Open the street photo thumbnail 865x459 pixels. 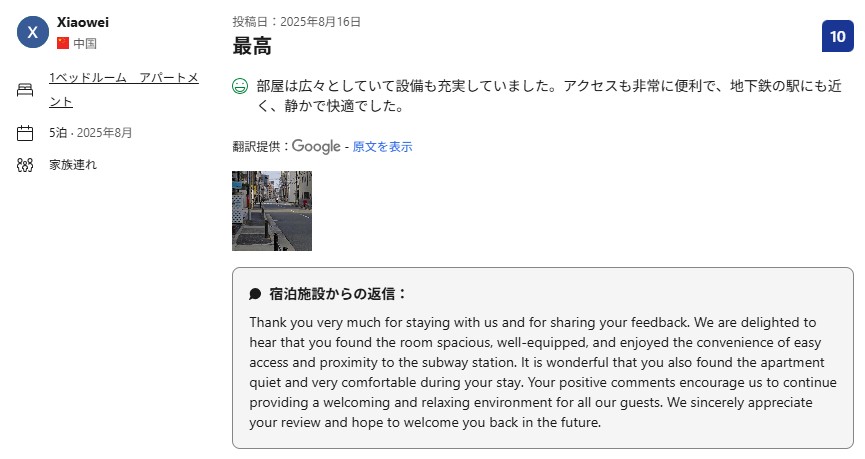(272, 211)
